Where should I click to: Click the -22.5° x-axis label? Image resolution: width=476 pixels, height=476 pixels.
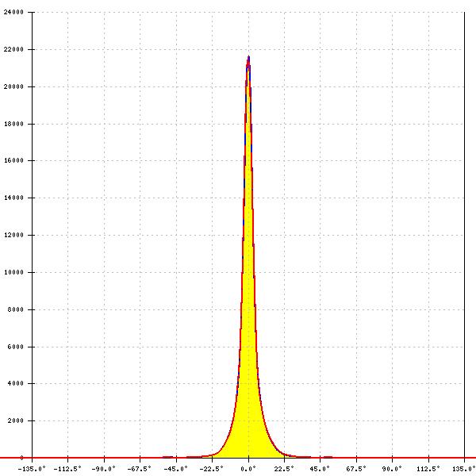click(212, 469)
